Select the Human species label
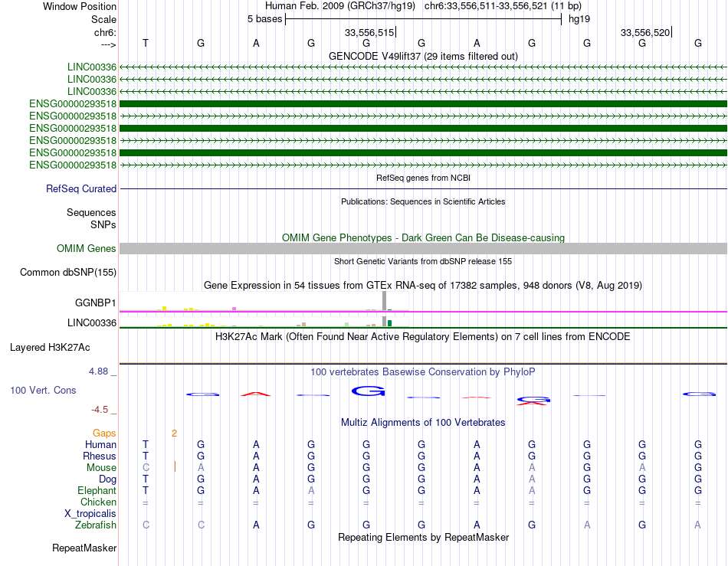This screenshot has width=728, height=566. coord(100,444)
